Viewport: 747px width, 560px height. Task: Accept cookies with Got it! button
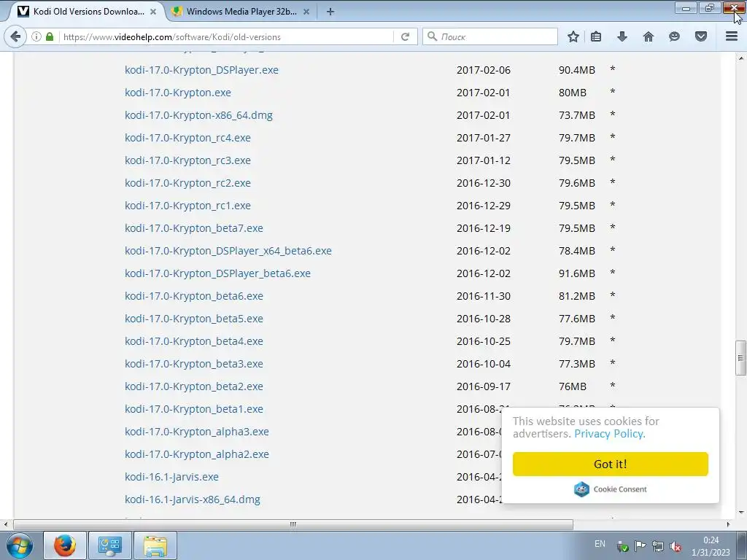(x=611, y=464)
